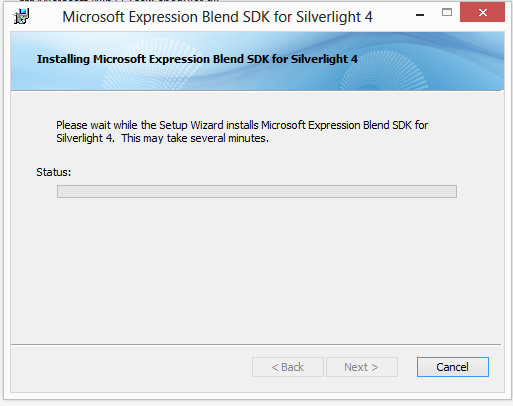513x406 pixels.
Task: Select the Status label text
Action: (54, 172)
